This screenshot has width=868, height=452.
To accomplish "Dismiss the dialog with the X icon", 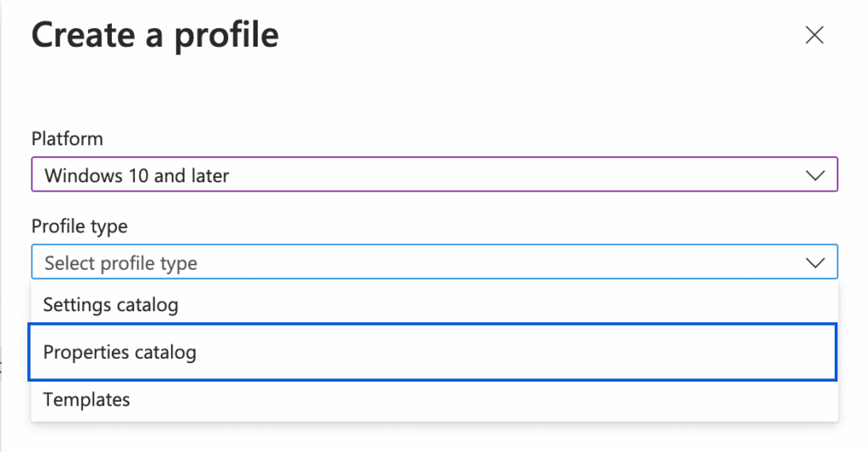I will tap(814, 36).
